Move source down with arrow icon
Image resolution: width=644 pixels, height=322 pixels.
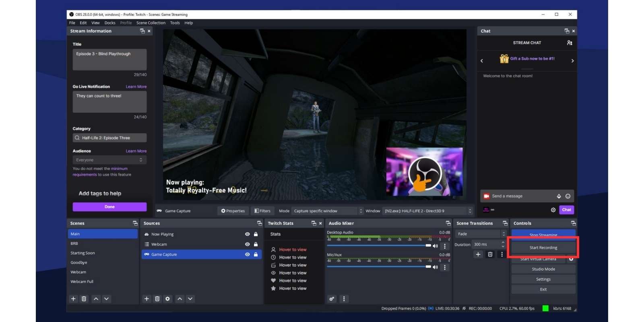pyautogui.click(x=190, y=299)
